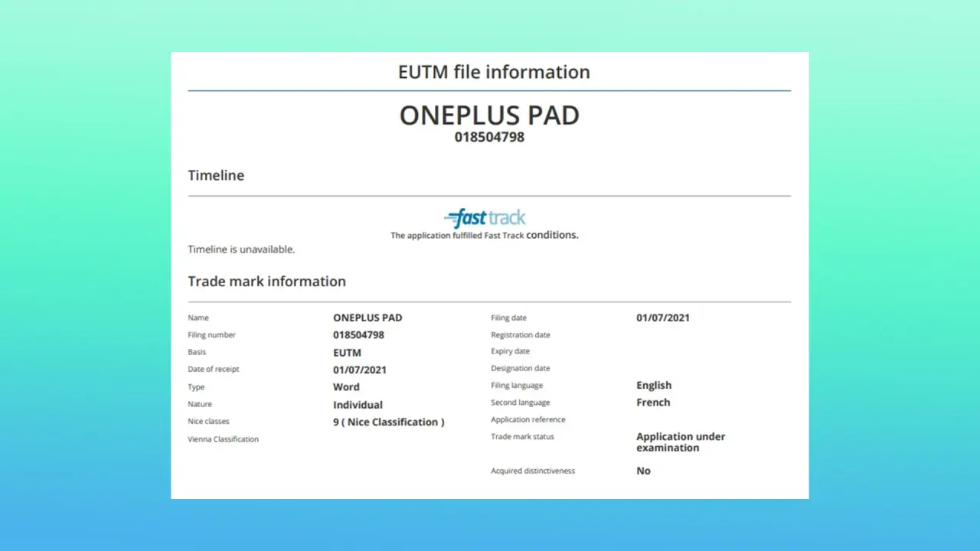980x551 pixels.
Task: Click the EUTM file information heading
Action: (x=494, y=72)
